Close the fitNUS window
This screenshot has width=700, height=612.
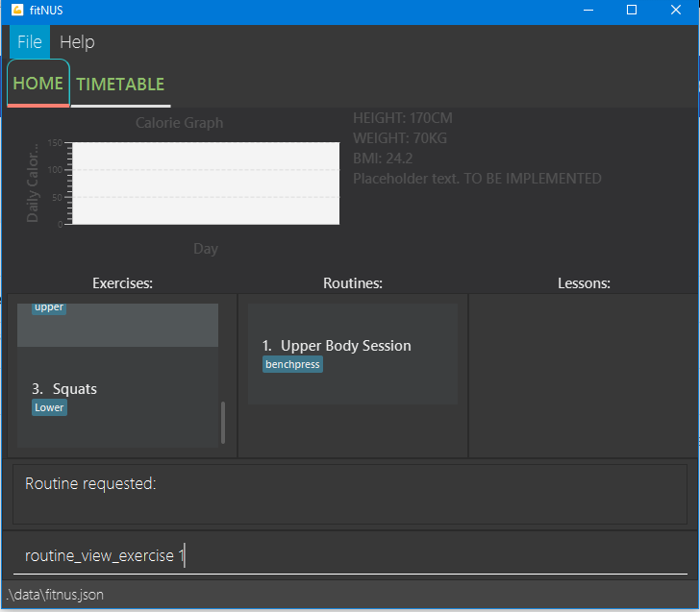[676, 10]
